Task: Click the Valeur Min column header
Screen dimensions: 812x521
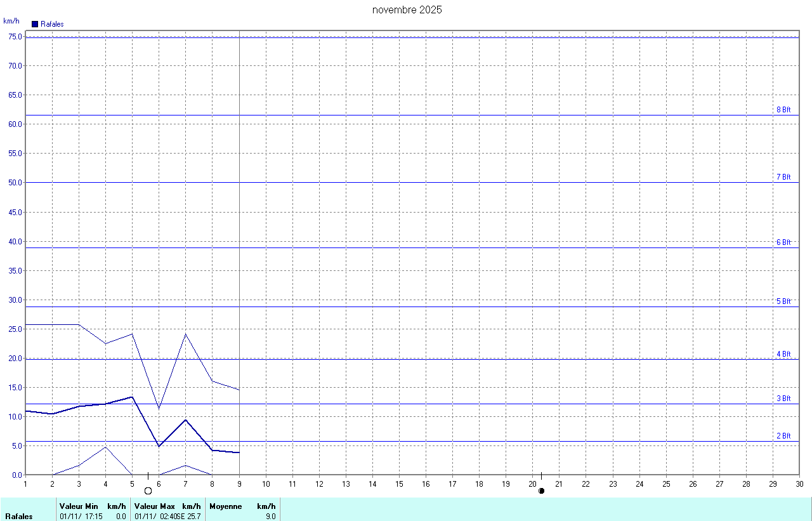Action: click(x=79, y=506)
